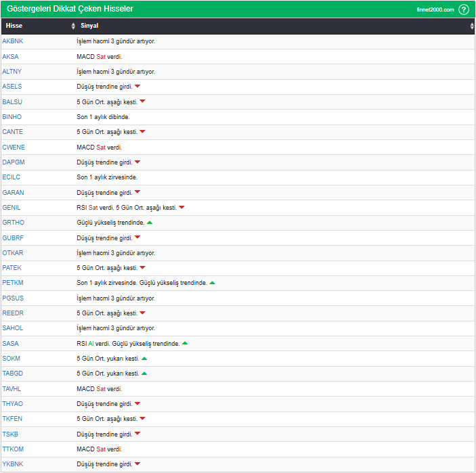476x473 pixels.
Task: Open GARAN stock ticker link
Action: coord(13,192)
